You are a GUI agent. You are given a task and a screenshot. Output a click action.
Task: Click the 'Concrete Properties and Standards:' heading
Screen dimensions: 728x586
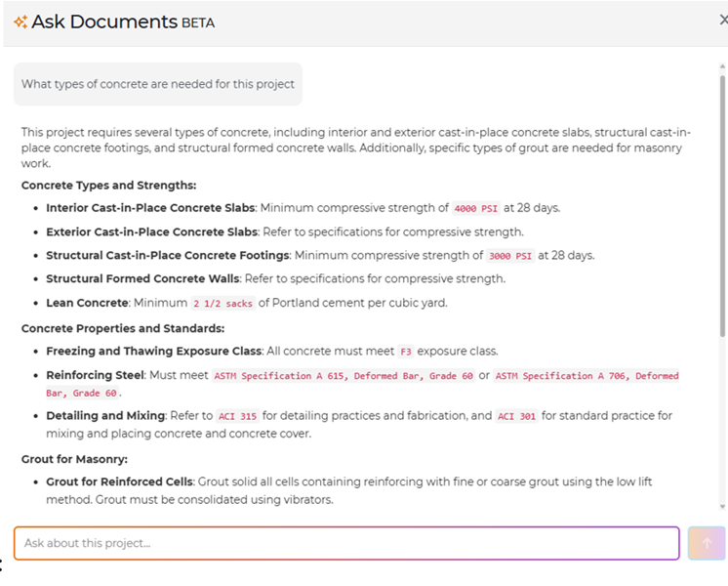click(x=123, y=328)
